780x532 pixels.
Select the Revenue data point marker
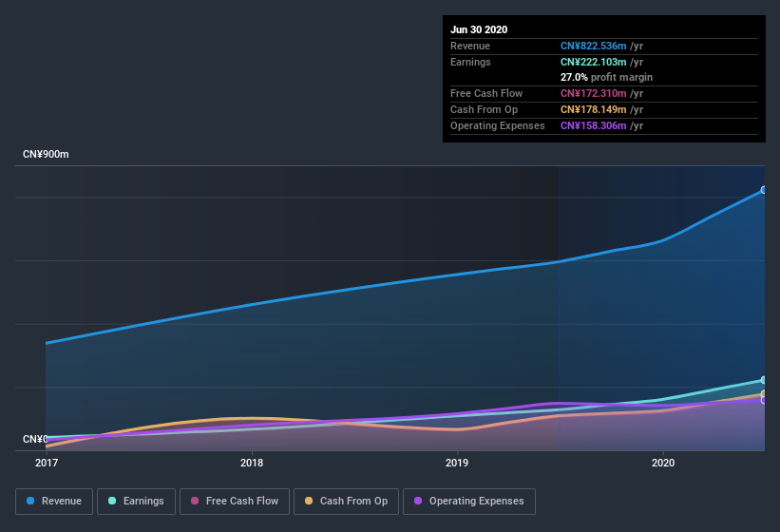click(764, 190)
